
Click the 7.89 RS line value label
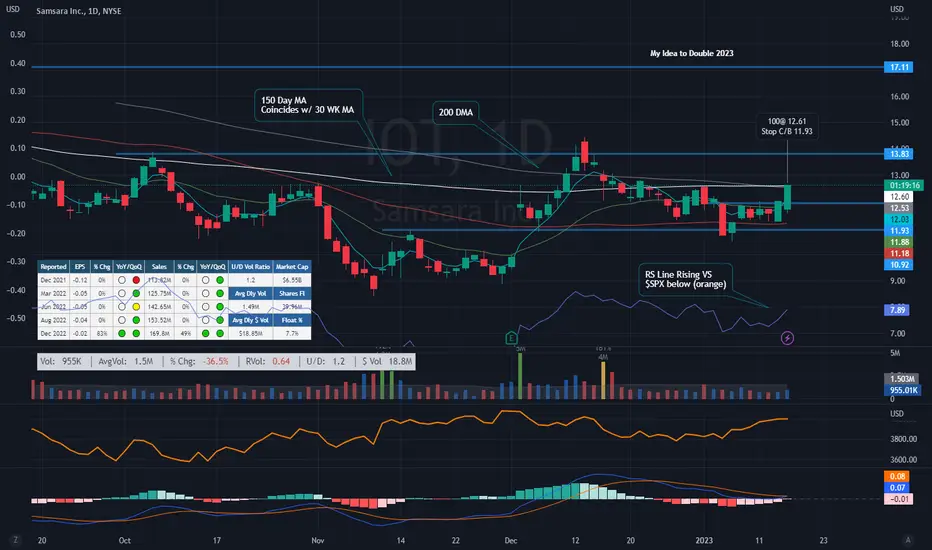[x=897, y=310]
